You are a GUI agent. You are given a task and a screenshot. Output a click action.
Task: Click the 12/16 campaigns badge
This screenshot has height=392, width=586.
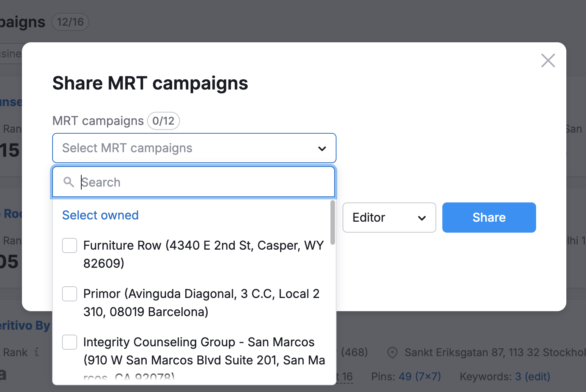tap(70, 22)
